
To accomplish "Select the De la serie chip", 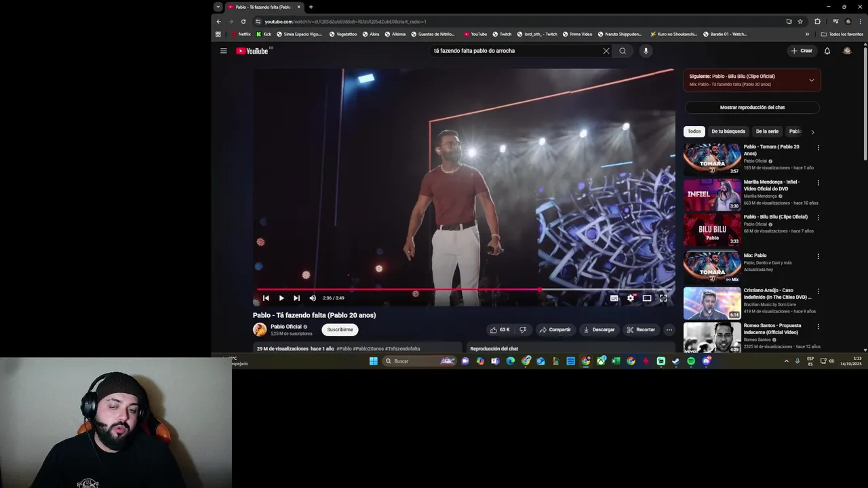I will (767, 131).
